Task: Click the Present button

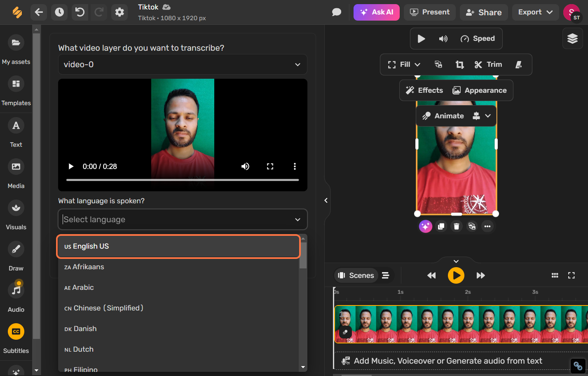Action: [x=430, y=12]
